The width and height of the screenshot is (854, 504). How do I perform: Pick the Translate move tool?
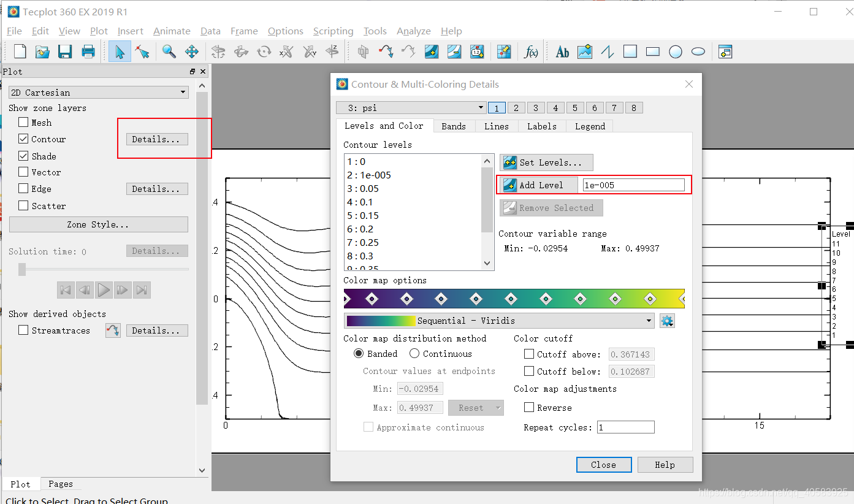tap(192, 52)
